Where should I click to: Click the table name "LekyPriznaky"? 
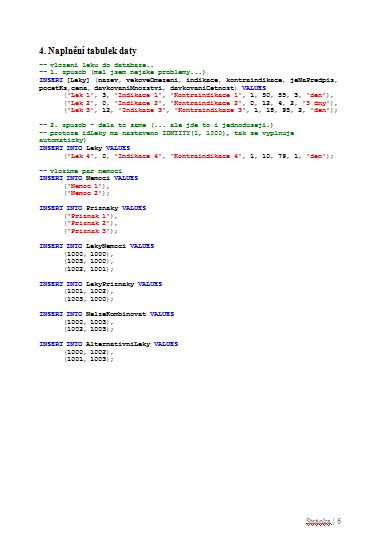[110, 284]
